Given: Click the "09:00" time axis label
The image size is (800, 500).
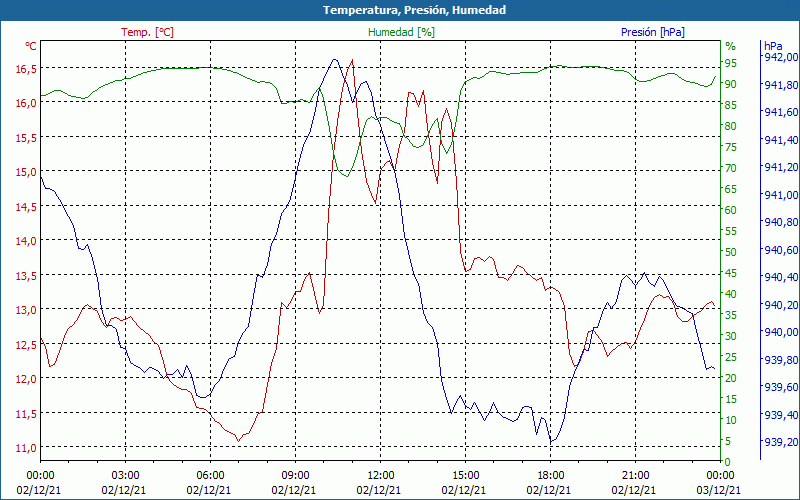Looking at the screenshot, I should tap(295, 476).
